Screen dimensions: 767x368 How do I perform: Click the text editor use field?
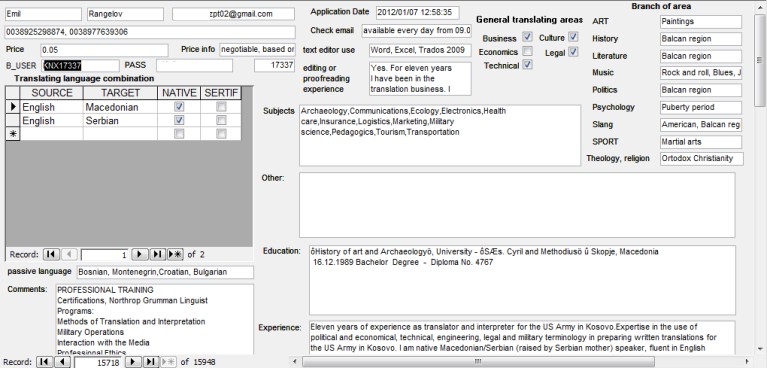pos(420,50)
